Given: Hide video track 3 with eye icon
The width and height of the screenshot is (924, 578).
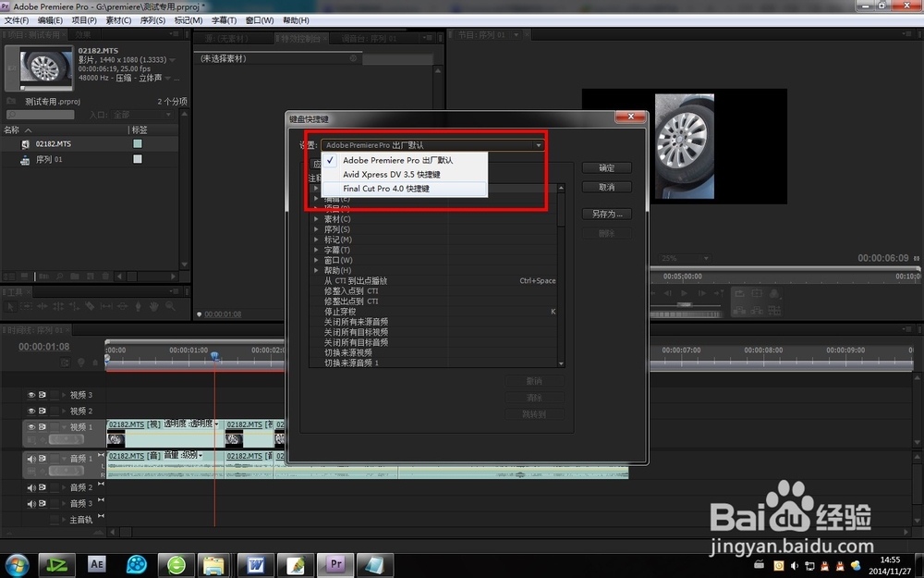Looking at the screenshot, I should pos(31,395).
